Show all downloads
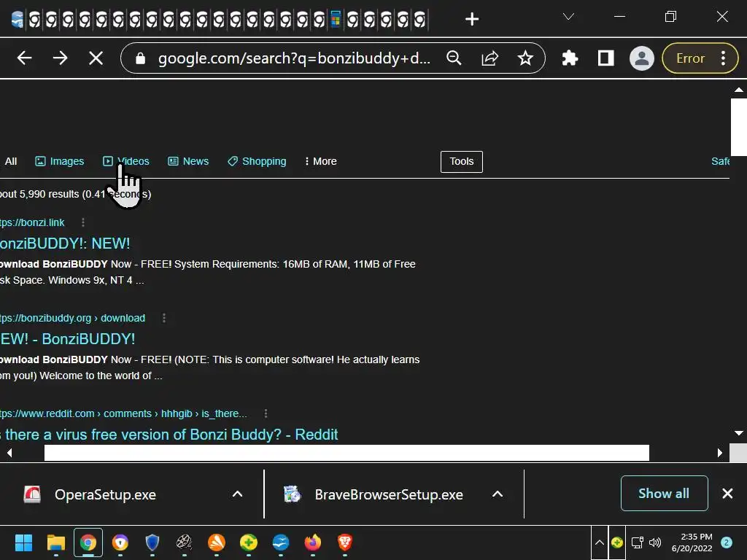The height and width of the screenshot is (560, 747). [664, 494]
